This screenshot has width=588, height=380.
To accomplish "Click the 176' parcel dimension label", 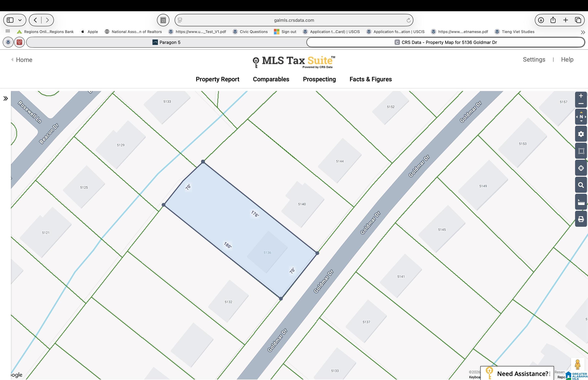I will (x=255, y=214).
